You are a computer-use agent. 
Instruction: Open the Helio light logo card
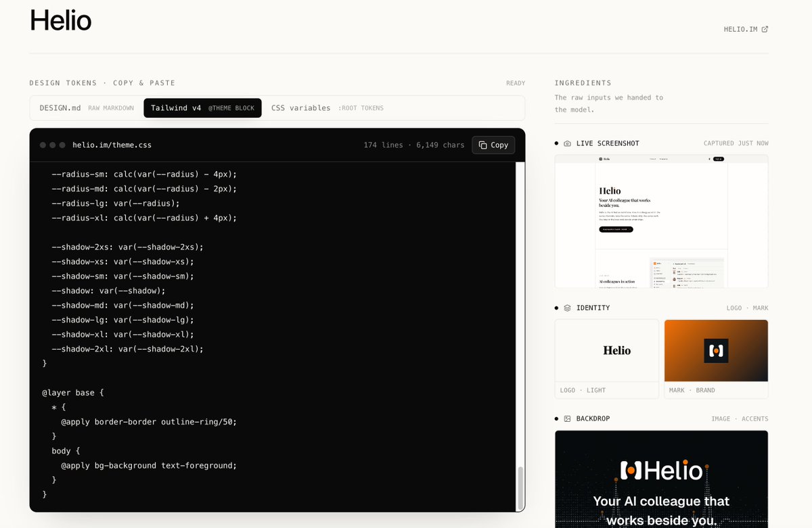tap(607, 359)
